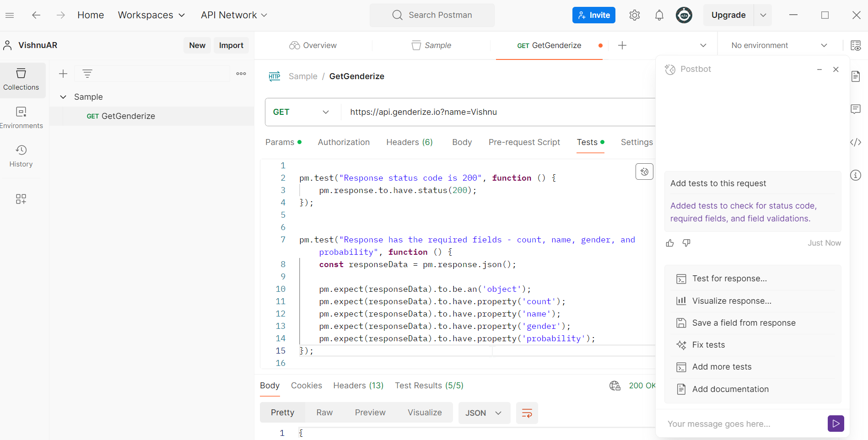Open the History sidebar panel

(x=21, y=156)
